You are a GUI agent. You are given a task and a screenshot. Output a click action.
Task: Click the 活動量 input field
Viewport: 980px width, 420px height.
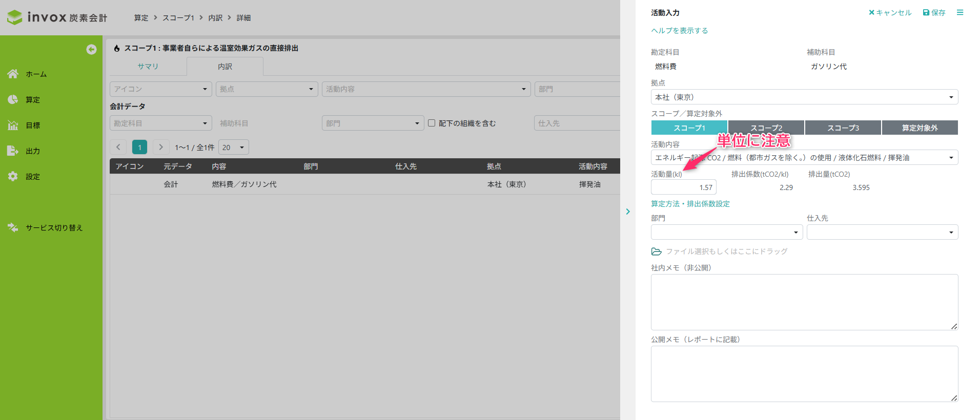[x=683, y=187]
